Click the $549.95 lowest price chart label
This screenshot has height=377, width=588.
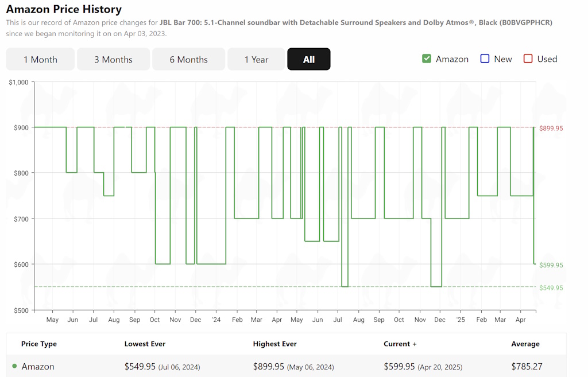(551, 288)
